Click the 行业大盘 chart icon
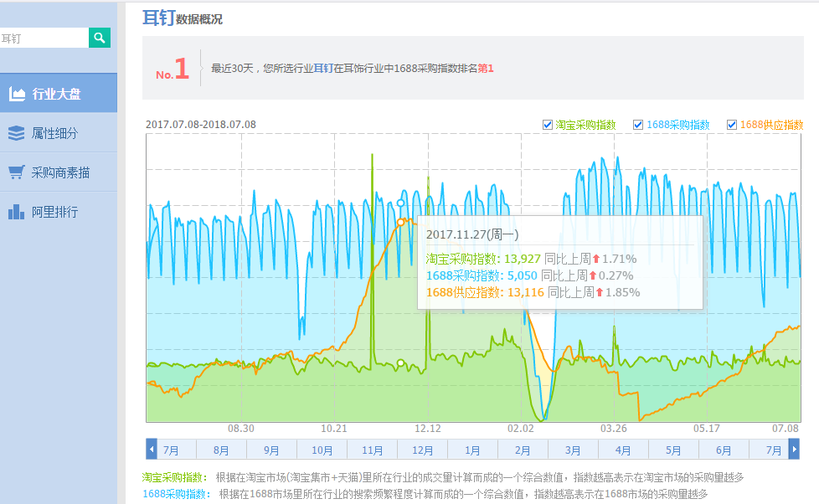 [17, 94]
